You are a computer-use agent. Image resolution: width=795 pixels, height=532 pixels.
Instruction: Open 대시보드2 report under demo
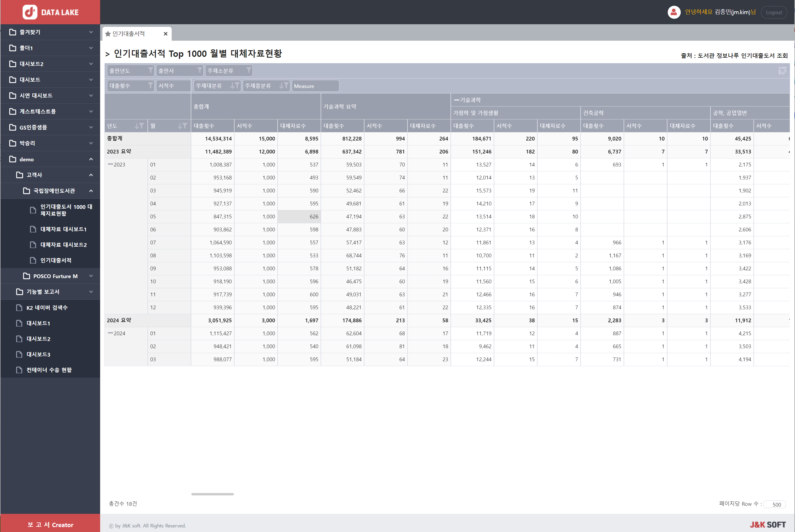click(38, 339)
